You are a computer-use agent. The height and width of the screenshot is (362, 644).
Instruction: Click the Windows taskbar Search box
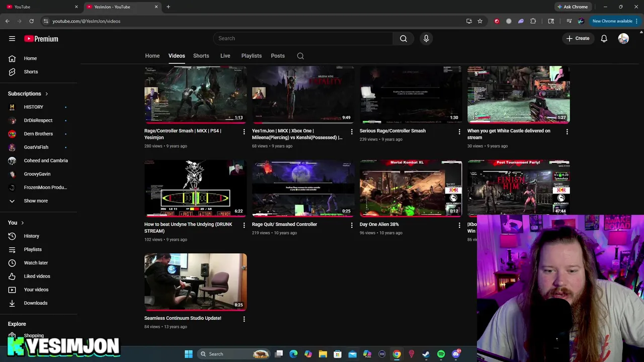coord(234,354)
